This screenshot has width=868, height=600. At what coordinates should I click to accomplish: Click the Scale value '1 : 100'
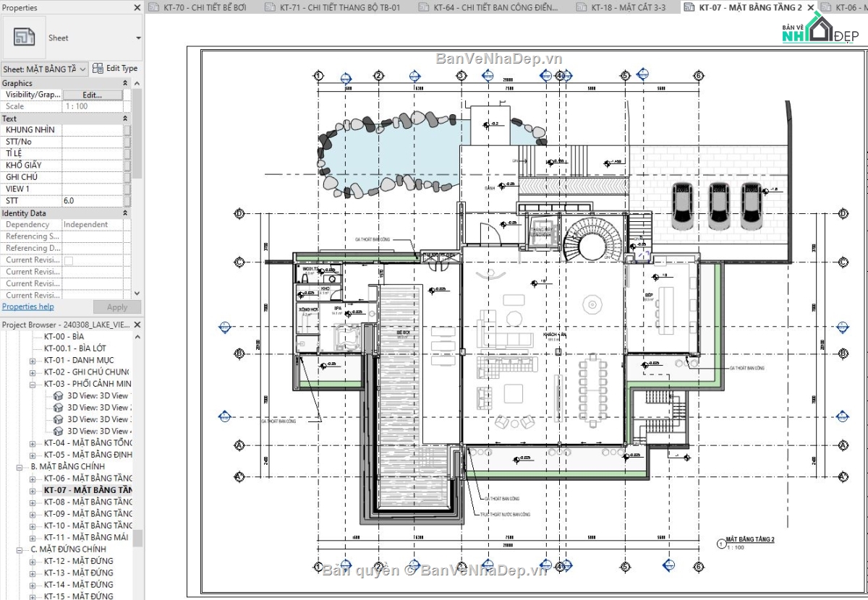coord(75,106)
